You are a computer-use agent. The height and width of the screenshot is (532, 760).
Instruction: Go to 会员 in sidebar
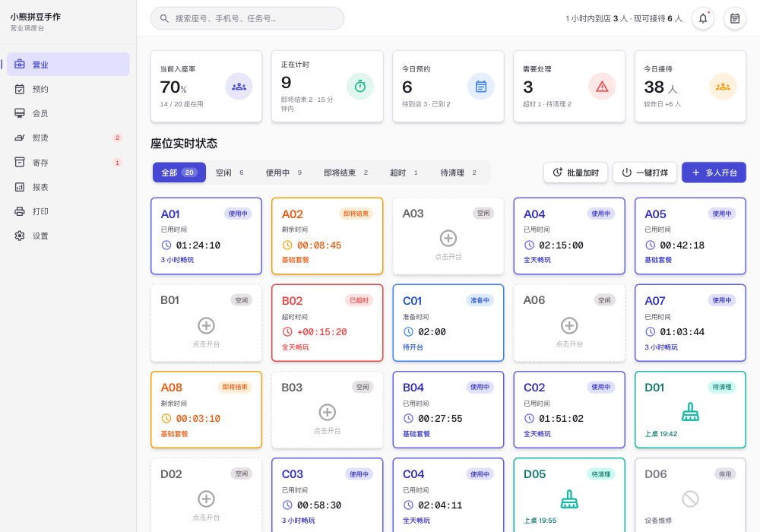68,113
